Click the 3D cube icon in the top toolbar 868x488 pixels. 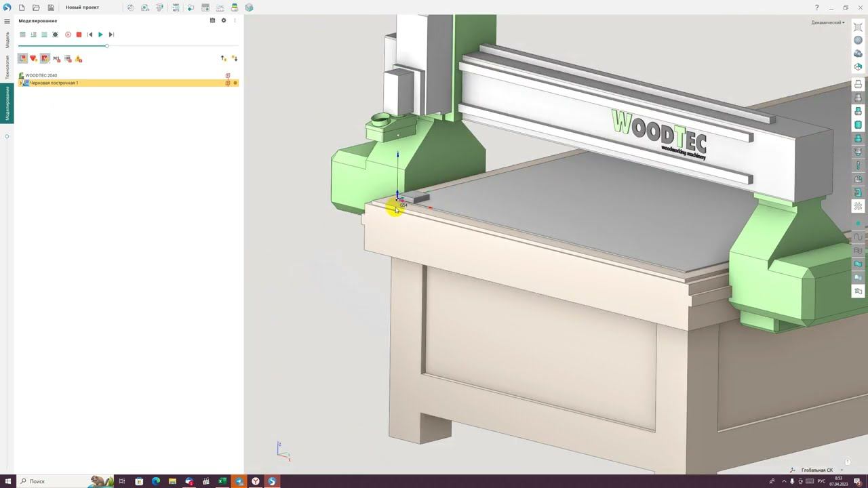click(x=249, y=7)
